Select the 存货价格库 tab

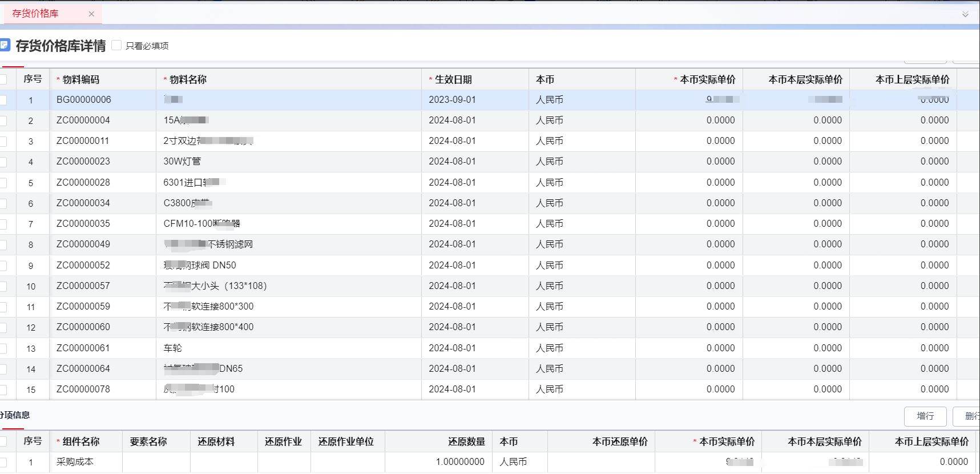pyautogui.click(x=35, y=14)
